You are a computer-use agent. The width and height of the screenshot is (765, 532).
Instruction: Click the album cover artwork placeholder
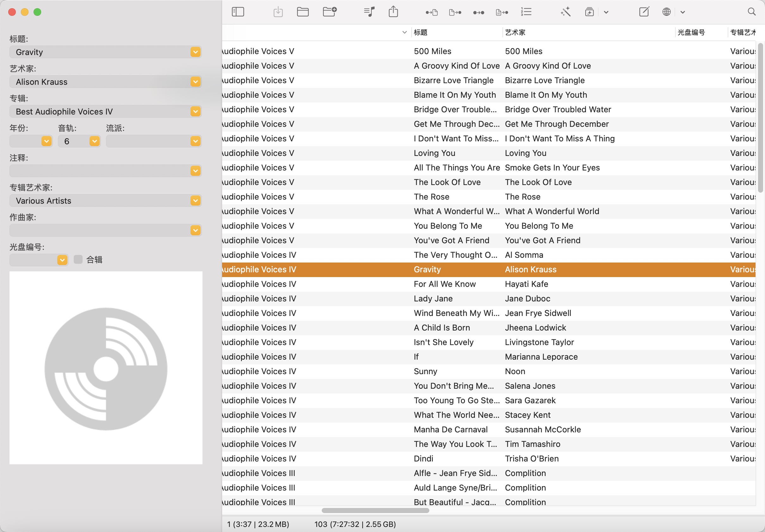pyautogui.click(x=106, y=368)
